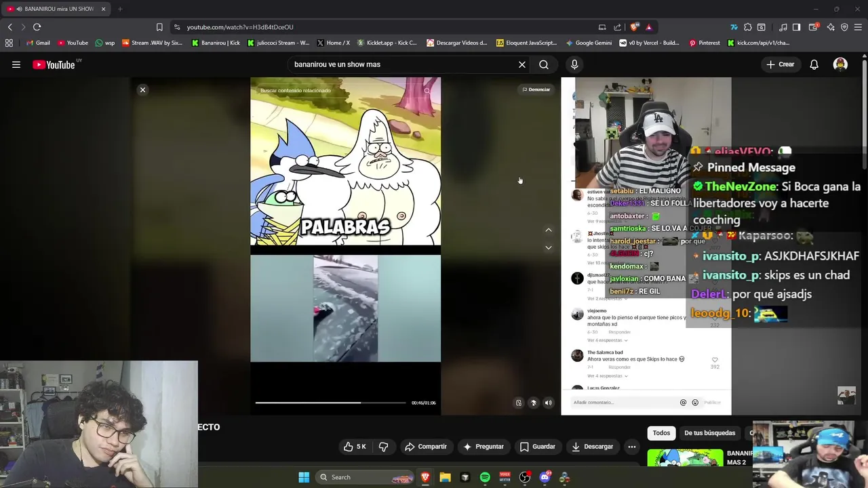Share this page from address bar

pyautogui.click(x=617, y=27)
